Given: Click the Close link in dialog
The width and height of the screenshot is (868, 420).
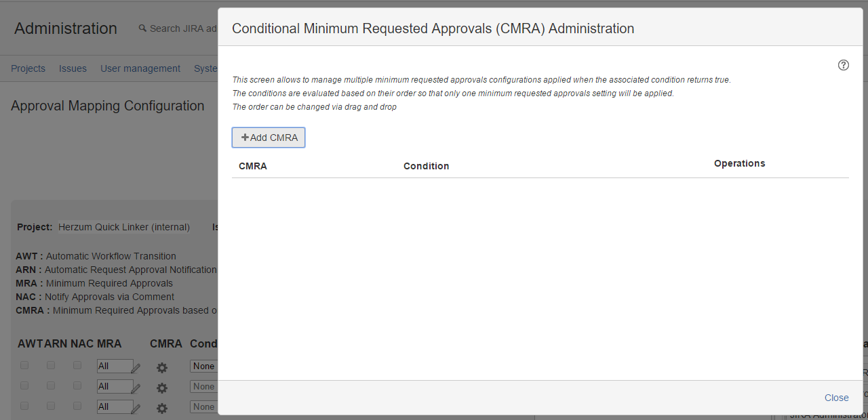Looking at the screenshot, I should [837, 398].
